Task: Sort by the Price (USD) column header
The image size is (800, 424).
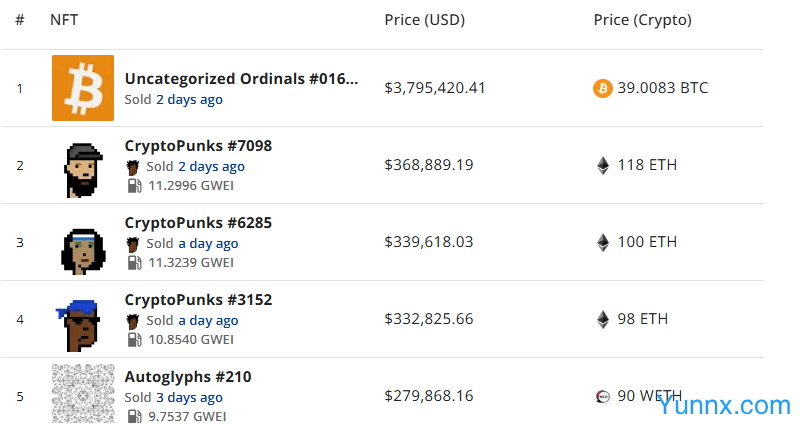Action: pos(424,20)
